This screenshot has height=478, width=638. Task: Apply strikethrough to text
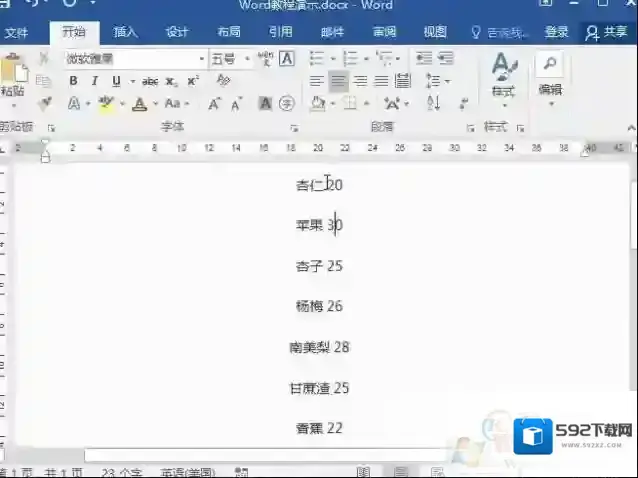click(150, 81)
